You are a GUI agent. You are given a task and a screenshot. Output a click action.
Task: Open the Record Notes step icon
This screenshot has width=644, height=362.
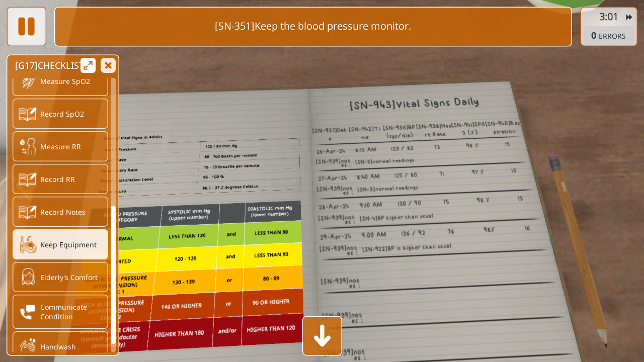point(28,212)
